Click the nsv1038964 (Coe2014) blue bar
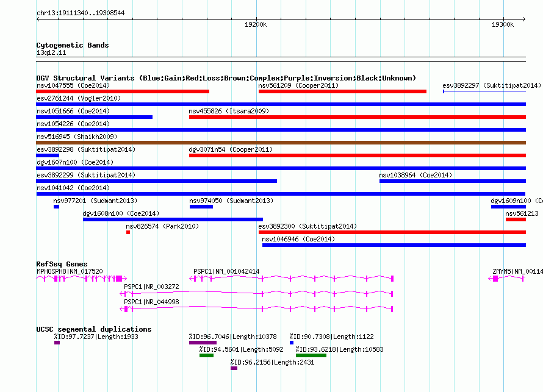The height and width of the screenshot is (392, 543). tap(453, 181)
